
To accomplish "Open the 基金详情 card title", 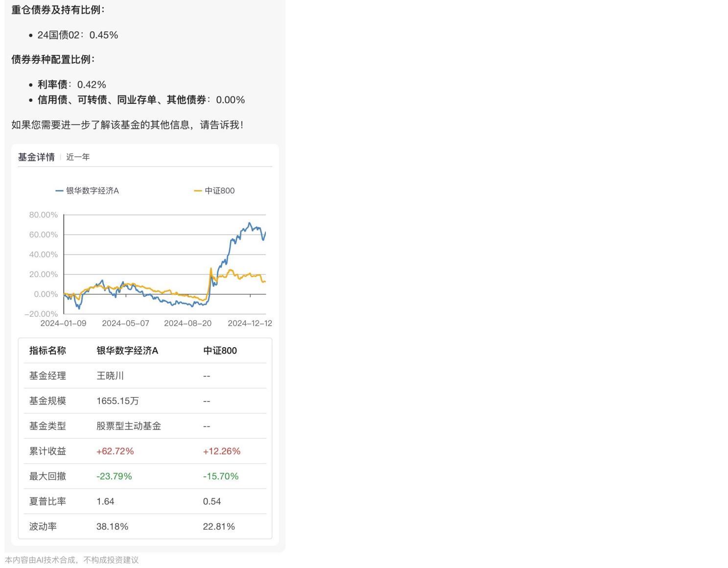I will [36, 157].
